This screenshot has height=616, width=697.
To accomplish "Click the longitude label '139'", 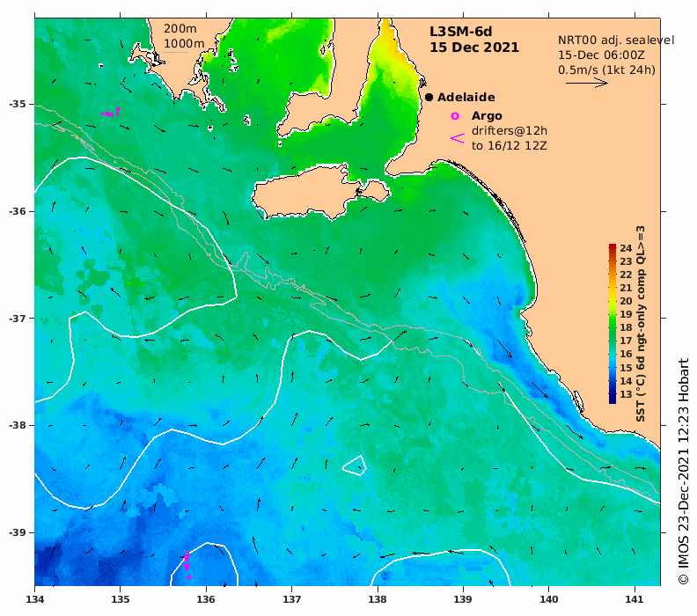I will point(463,599).
